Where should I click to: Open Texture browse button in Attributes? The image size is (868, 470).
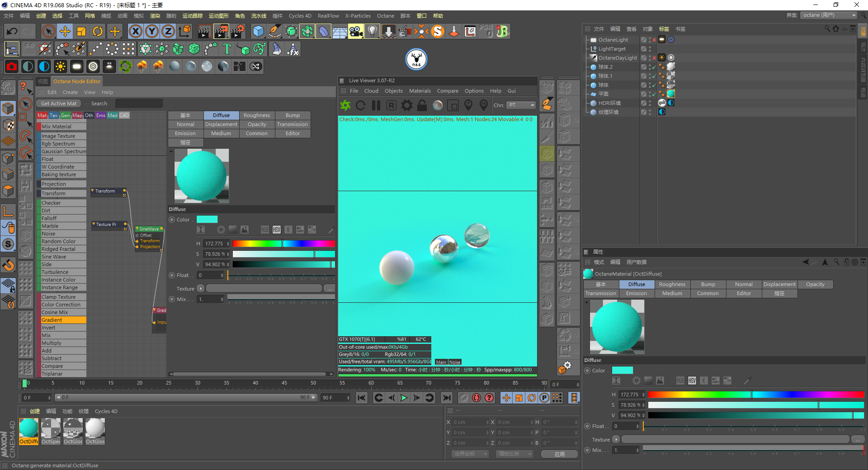point(858,439)
